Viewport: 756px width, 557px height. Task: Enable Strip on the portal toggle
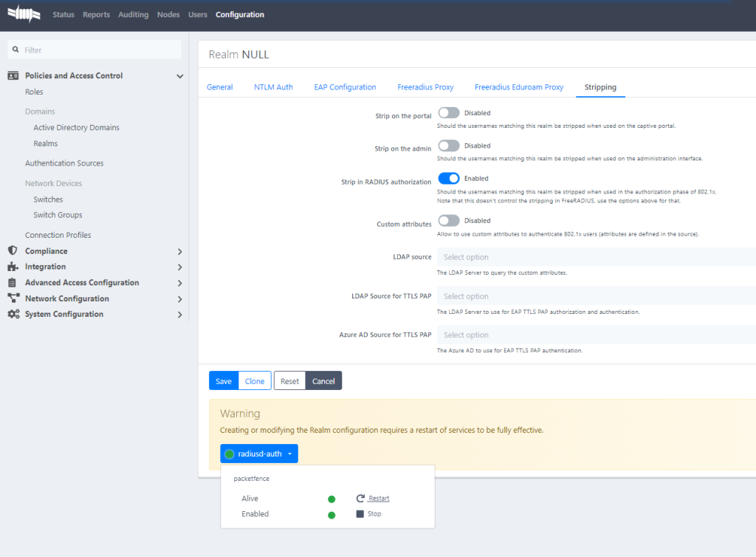click(x=449, y=113)
